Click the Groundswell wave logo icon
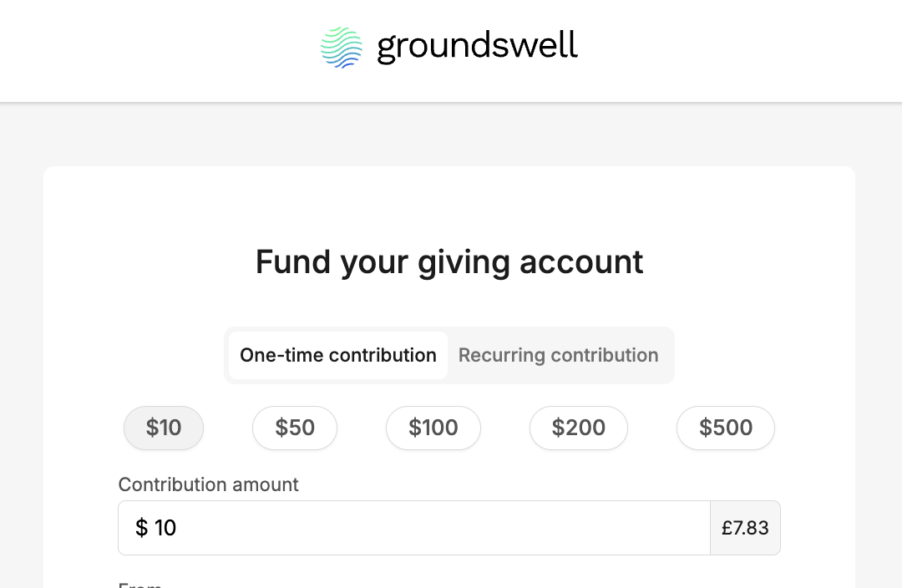 click(x=341, y=47)
